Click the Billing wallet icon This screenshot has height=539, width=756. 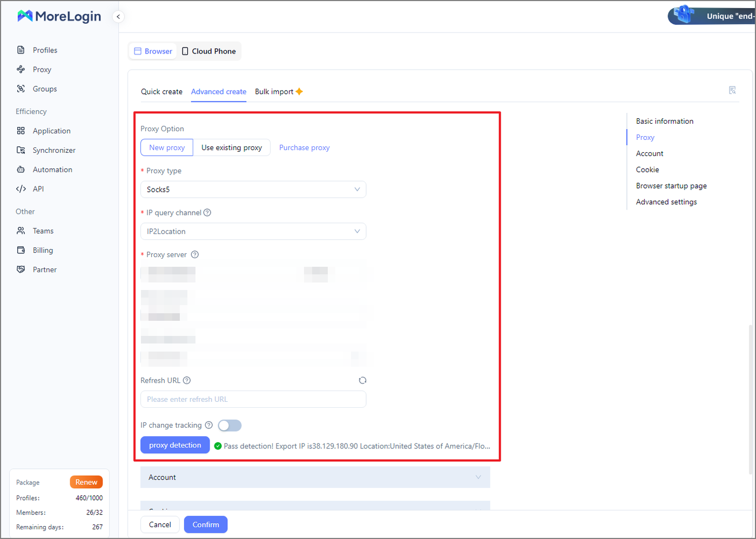[x=21, y=250]
